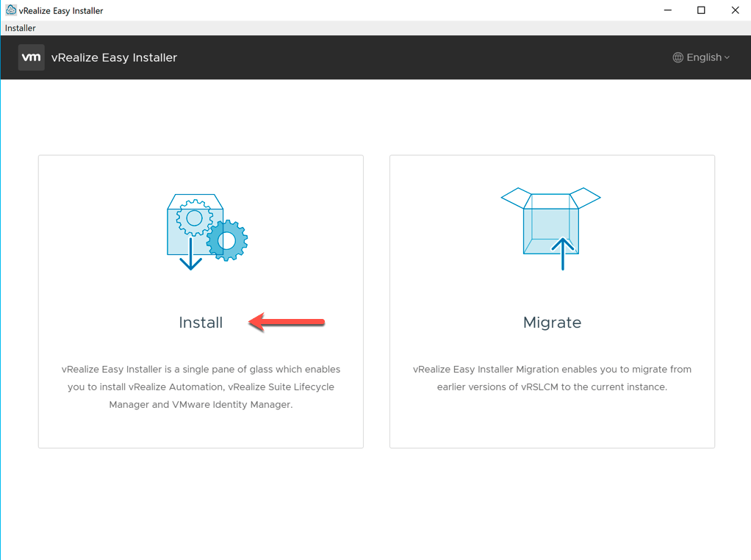Click the VMware logo in the header
The image size is (751, 560).
[31, 57]
